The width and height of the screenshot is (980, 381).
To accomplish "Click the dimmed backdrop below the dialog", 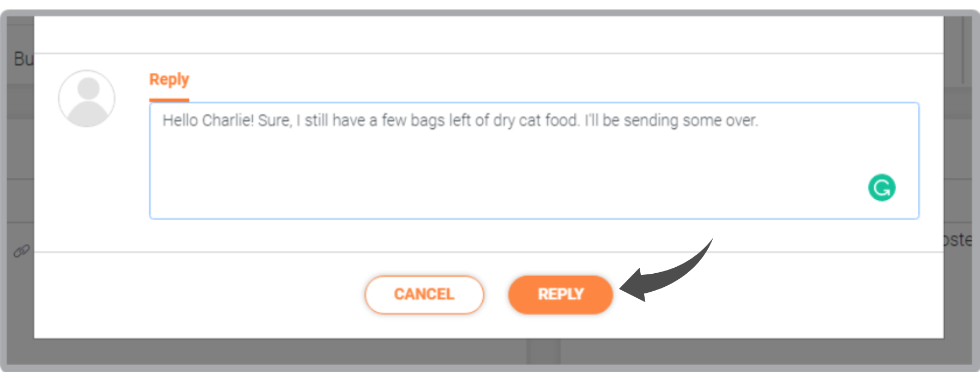I will click(x=490, y=352).
